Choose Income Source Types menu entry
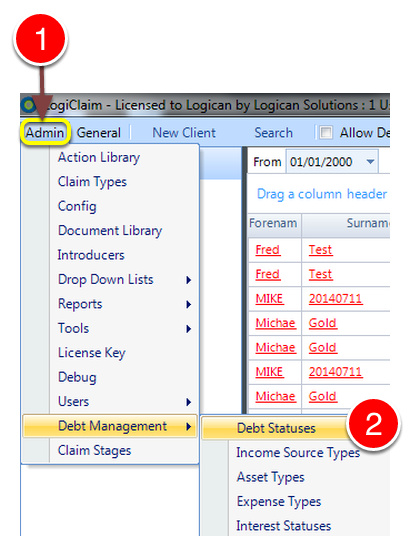The height and width of the screenshot is (536, 410). point(298,453)
